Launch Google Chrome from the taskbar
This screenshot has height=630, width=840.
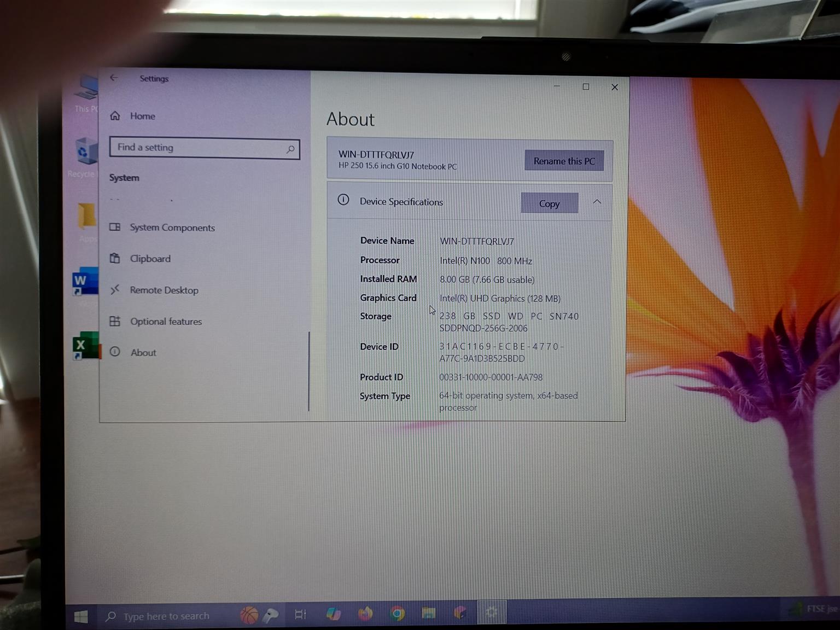[x=398, y=614]
